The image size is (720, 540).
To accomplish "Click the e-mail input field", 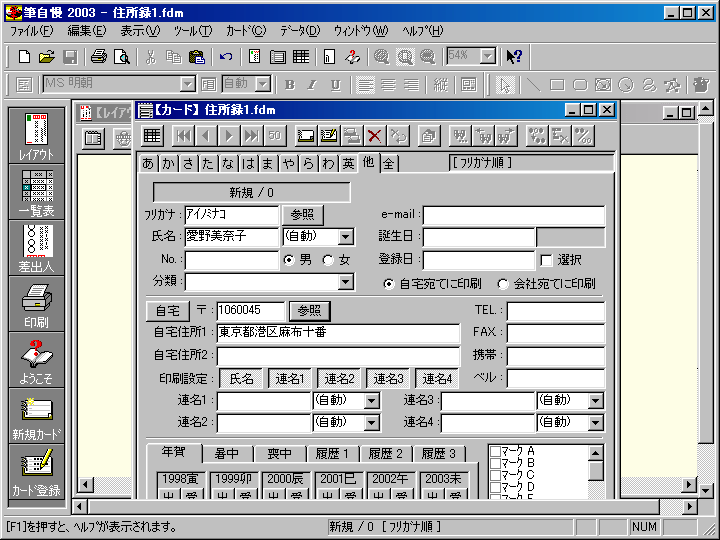I will coord(514,215).
